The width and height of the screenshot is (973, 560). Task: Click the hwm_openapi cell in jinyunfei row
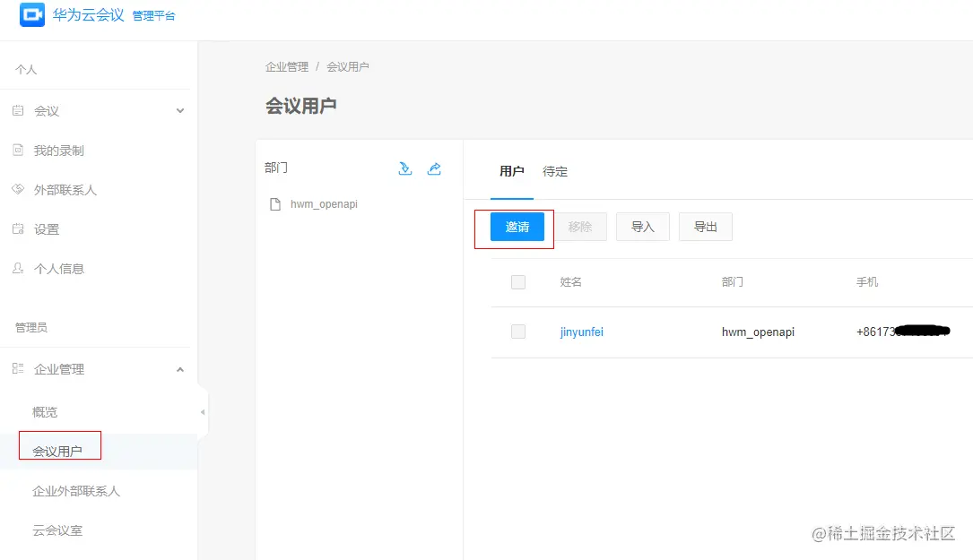[x=758, y=332]
